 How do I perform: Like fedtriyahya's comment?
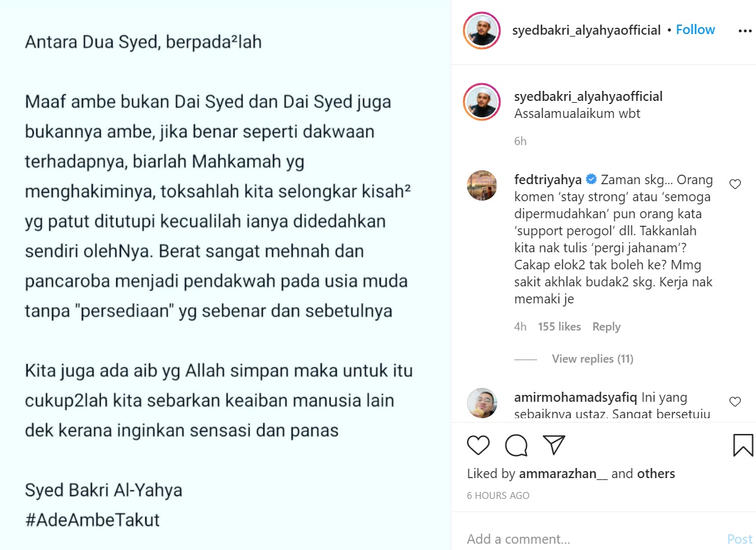point(735,184)
